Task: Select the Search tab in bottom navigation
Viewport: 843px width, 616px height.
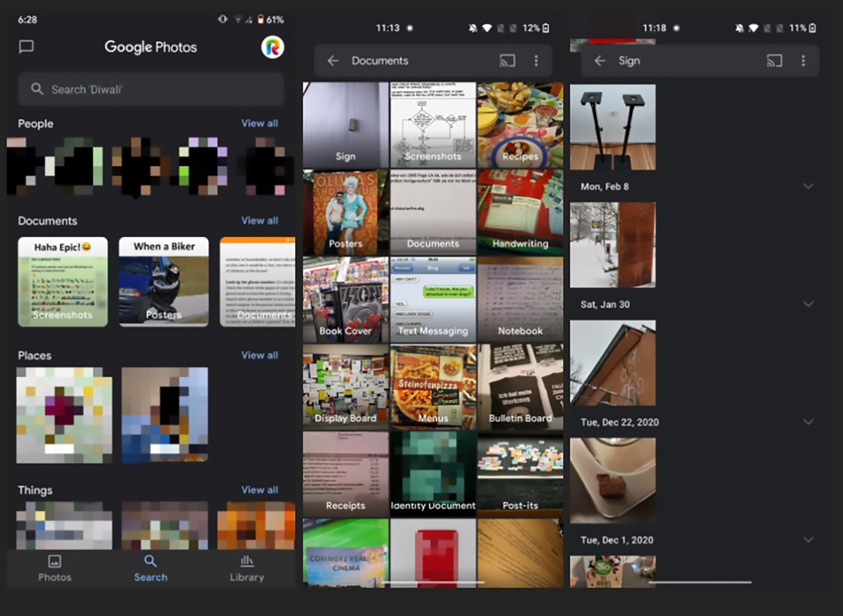Action: [151, 568]
